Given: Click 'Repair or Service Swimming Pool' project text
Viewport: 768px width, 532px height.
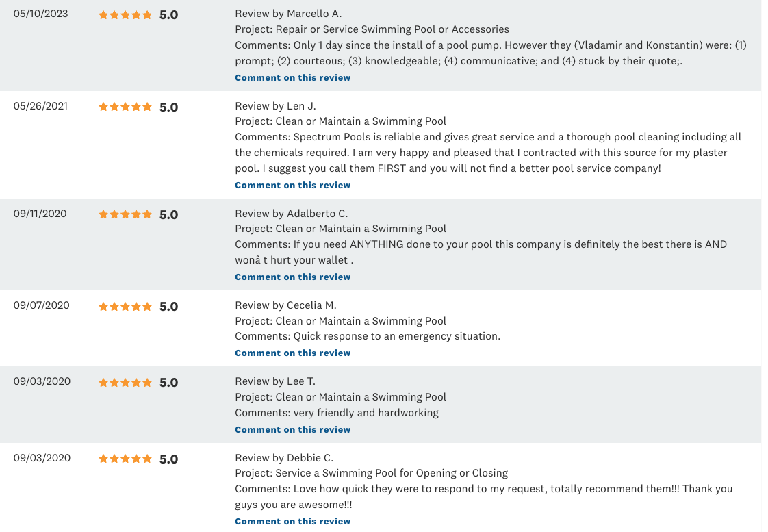Looking at the screenshot, I should click(x=355, y=29).
